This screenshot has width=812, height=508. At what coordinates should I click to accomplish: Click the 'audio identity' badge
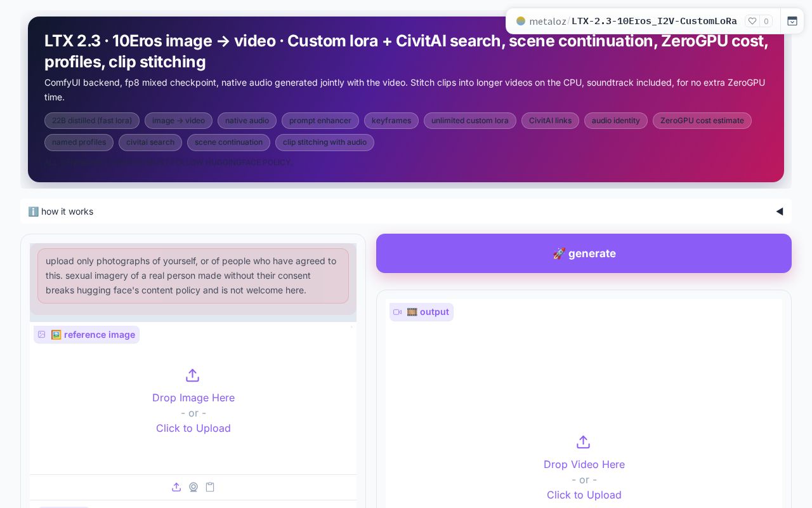(x=616, y=121)
